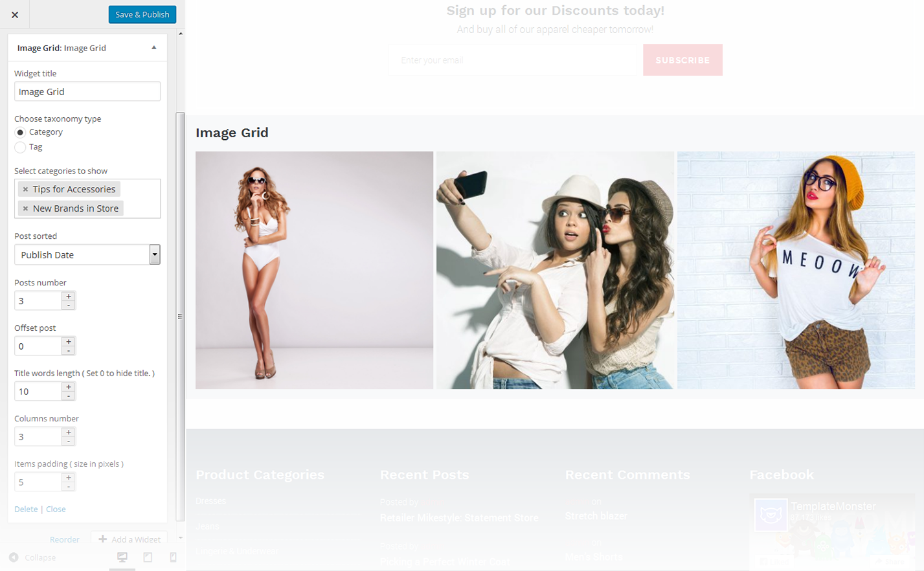
Task: Remove the Tips for Accessories category tag
Action: [x=25, y=190]
